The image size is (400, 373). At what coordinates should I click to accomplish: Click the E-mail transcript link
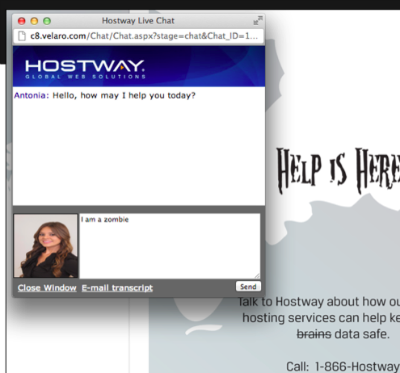coord(117,288)
